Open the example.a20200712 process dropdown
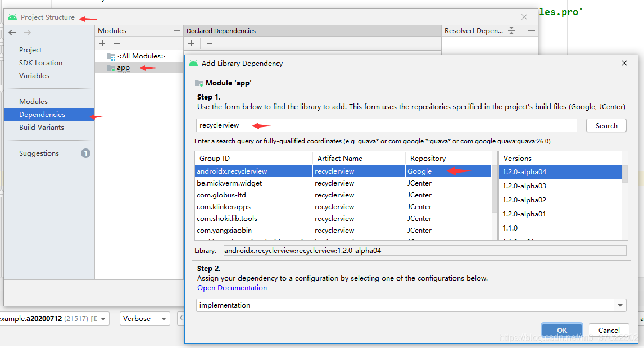Image resolution: width=644 pixels, height=348 pixels. coord(105,318)
